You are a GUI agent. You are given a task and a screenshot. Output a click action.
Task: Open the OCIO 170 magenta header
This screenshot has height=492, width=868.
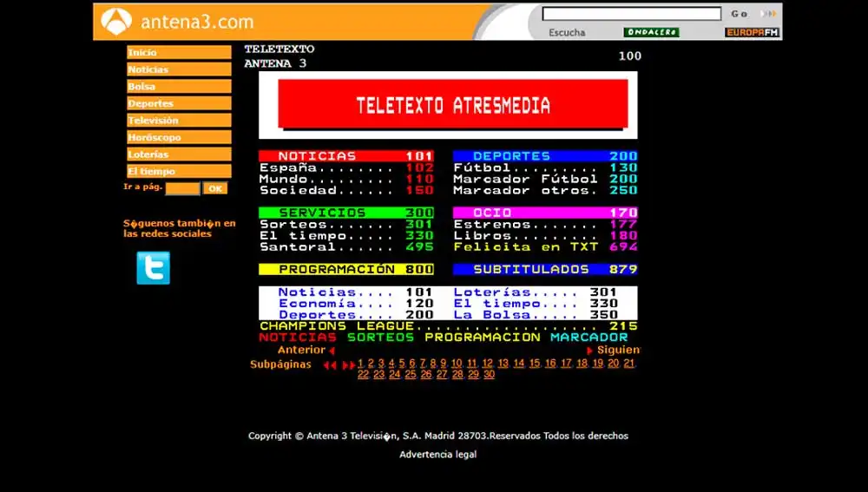[x=545, y=213]
